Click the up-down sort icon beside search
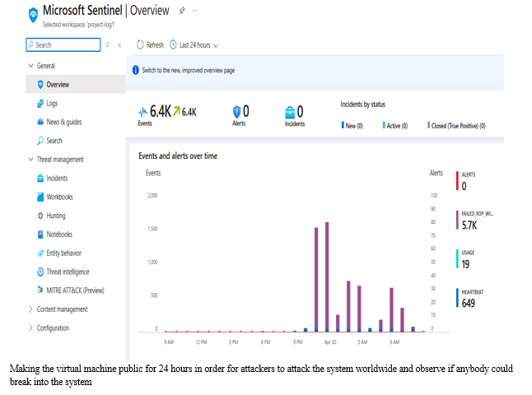Image resolution: width=532 pixels, height=395 pixels. point(107,44)
